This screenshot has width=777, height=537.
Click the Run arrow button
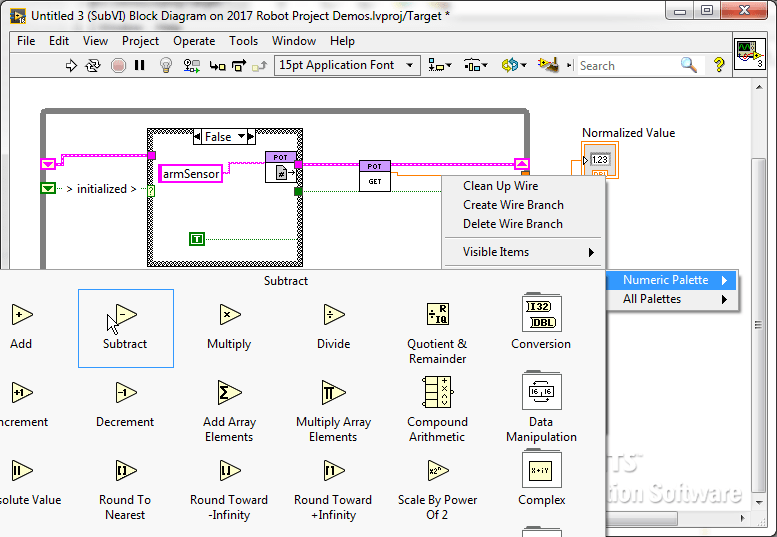click(71, 65)
